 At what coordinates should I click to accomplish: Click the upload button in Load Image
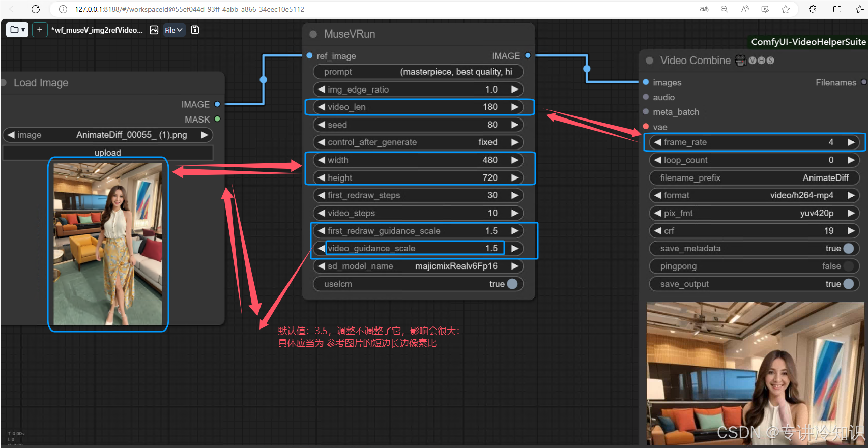(x=108, y=153)
